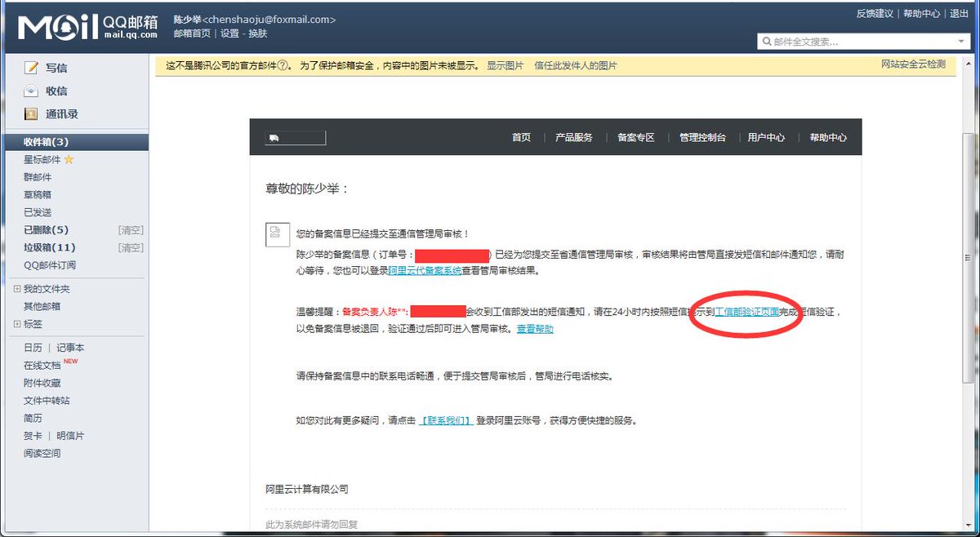Open 在线文档
The height and width of the screenshot is (537, 980).
[x=42, y=366]
